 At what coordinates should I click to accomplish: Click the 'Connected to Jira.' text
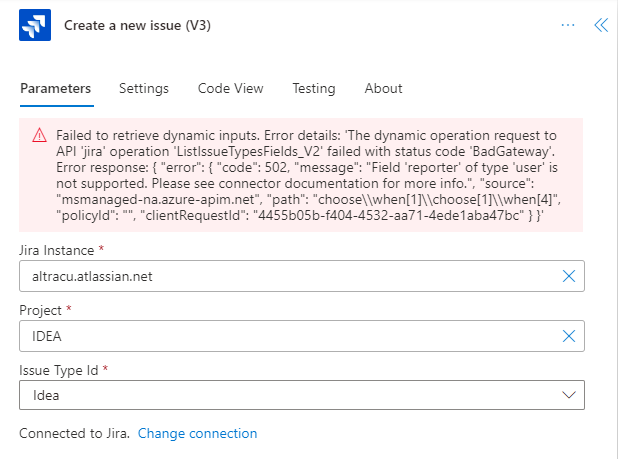74,433
